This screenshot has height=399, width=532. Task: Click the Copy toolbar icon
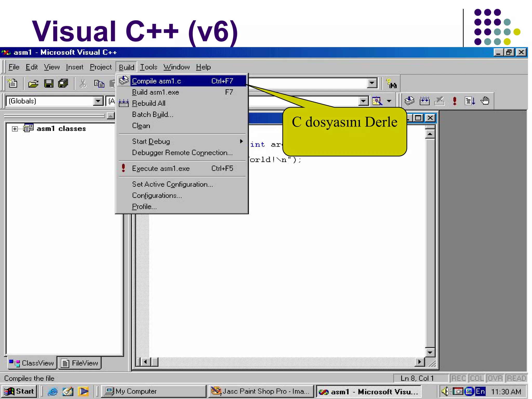(x=99, y=83)
